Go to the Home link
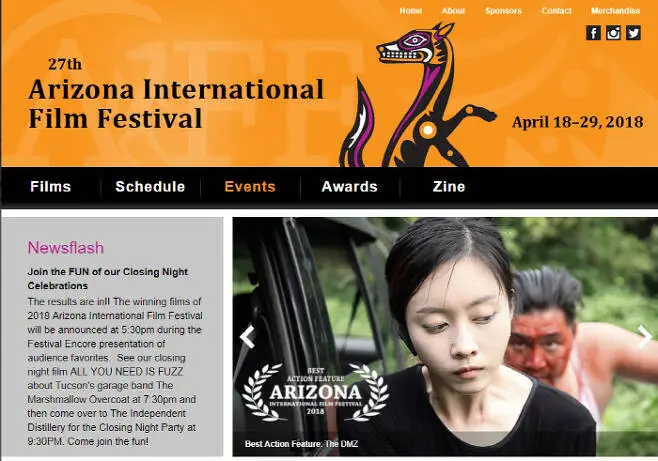 [x=410, y=11]
